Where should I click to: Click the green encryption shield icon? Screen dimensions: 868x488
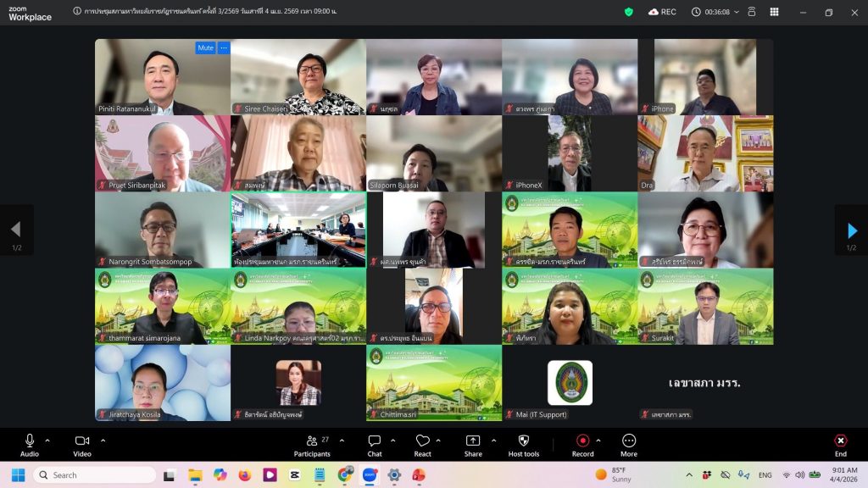tap(628, 12)
